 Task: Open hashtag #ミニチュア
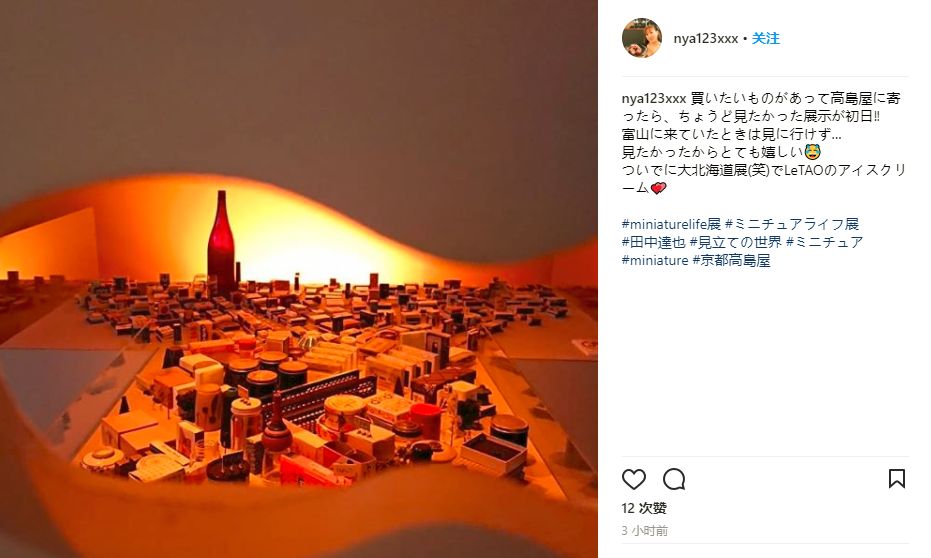coord(825,242)
